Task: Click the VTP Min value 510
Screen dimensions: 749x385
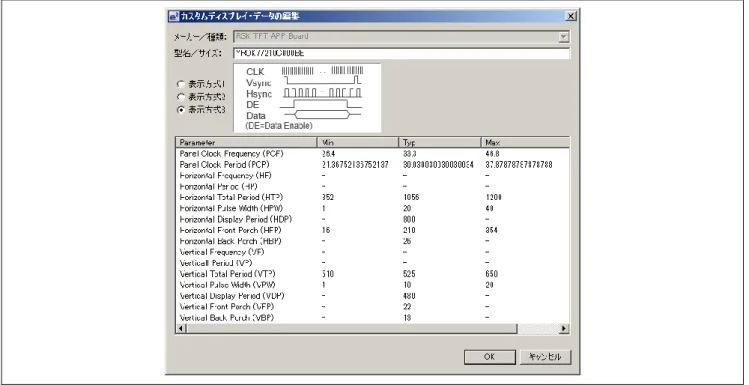Action: [x=328, y=274]
